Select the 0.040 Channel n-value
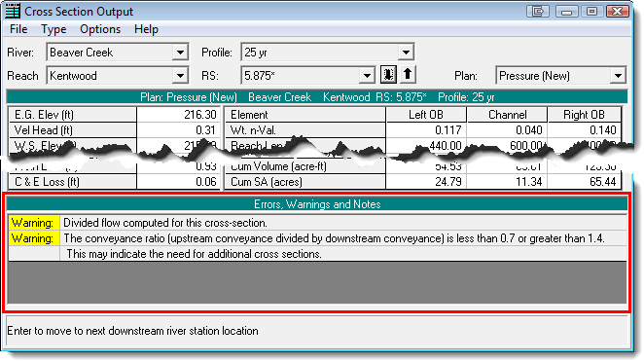The height and width of the screenshot is (361, 644). click(507, 130)
